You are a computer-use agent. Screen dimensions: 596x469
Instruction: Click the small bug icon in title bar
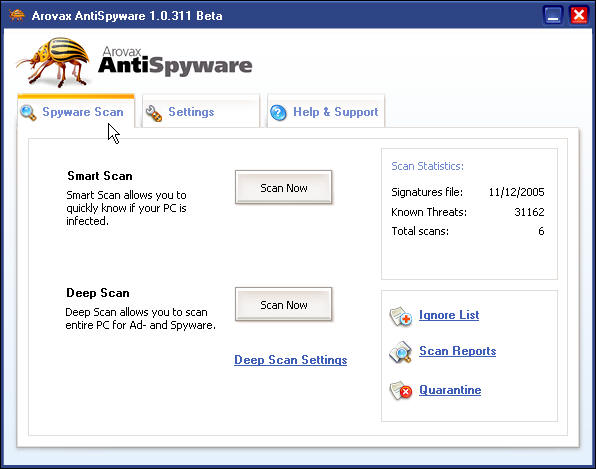pyautogui.click(x=17, y=15)
